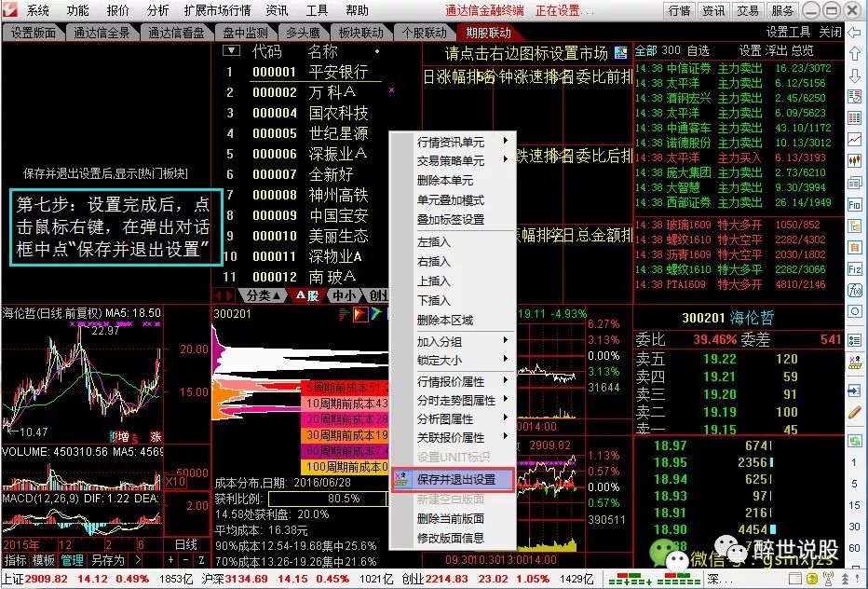Open the yellow hierarchy tree icon
The height and width of the screenshot is (589, 868).
tap(854, 226)
